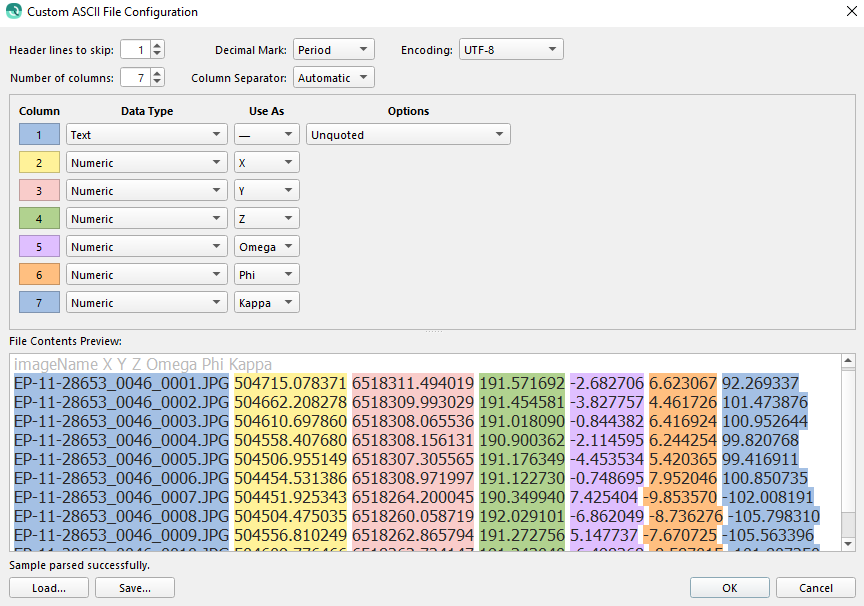This screenshot has height=606, width=864.
Task: Confirm with the OK button
Action: tap(729, 588)
